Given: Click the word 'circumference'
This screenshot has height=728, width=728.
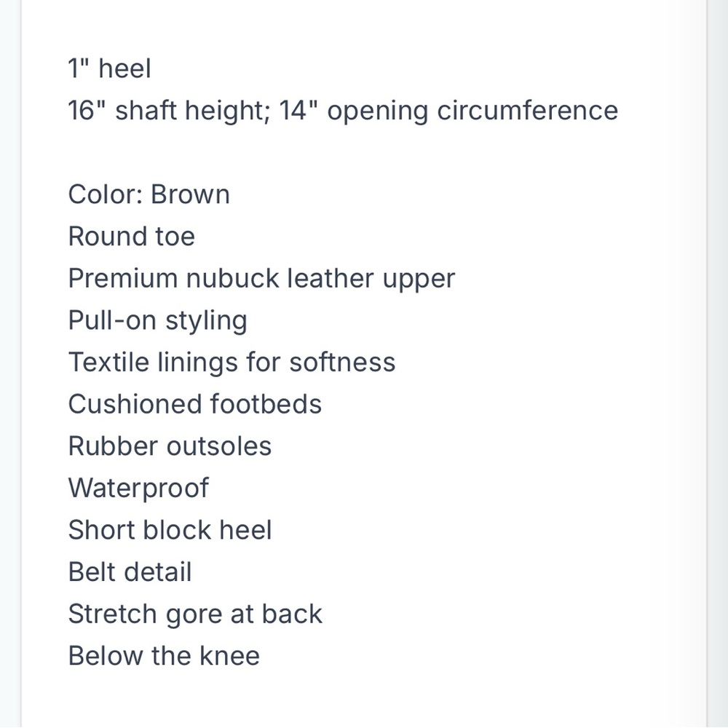Looking at the screenshot, I should click(x=528, y=111).
